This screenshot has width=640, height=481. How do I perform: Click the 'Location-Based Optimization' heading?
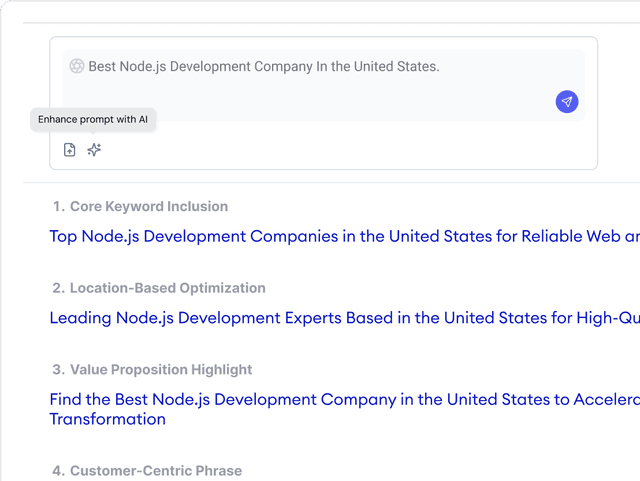167,288
